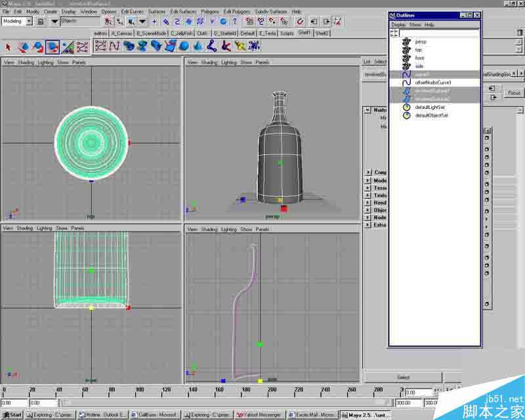Click the plus snap icon in the status line
525x420 pixels.
(154, 22)
